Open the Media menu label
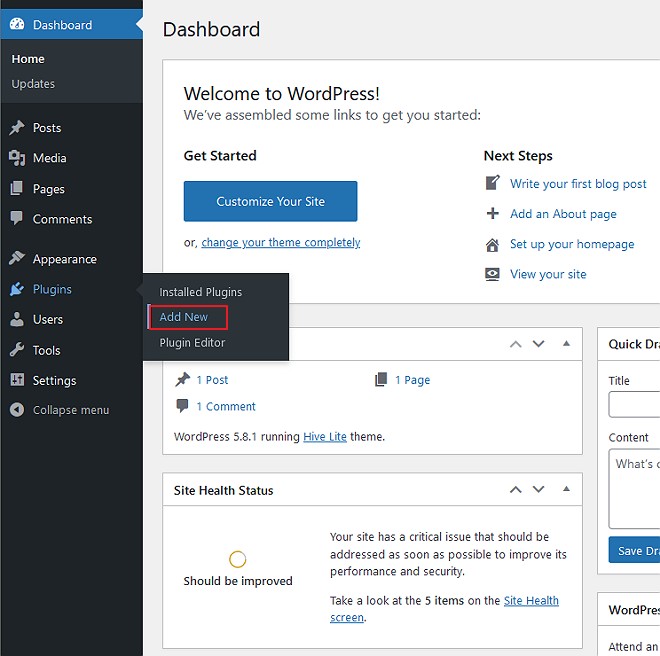 pos(50,158)
